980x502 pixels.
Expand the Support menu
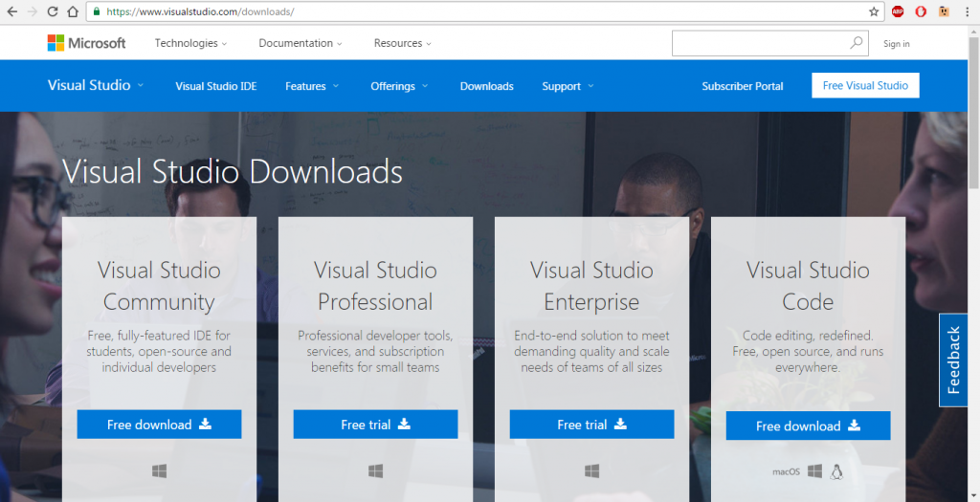(568, 86)
